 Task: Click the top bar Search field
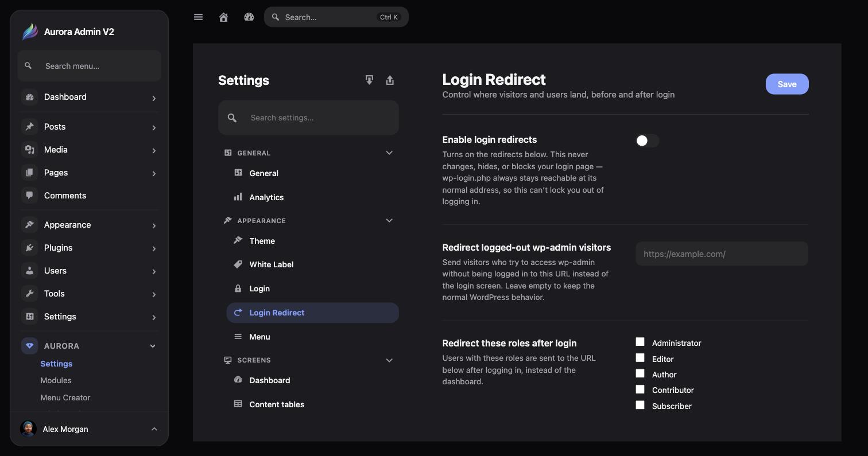(x=336, y=17)
